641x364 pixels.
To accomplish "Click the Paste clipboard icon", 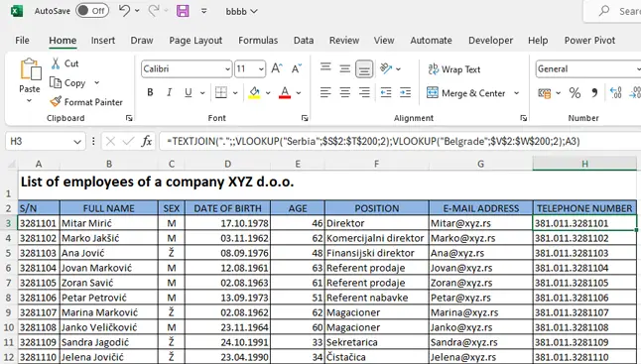I will 30,68.
